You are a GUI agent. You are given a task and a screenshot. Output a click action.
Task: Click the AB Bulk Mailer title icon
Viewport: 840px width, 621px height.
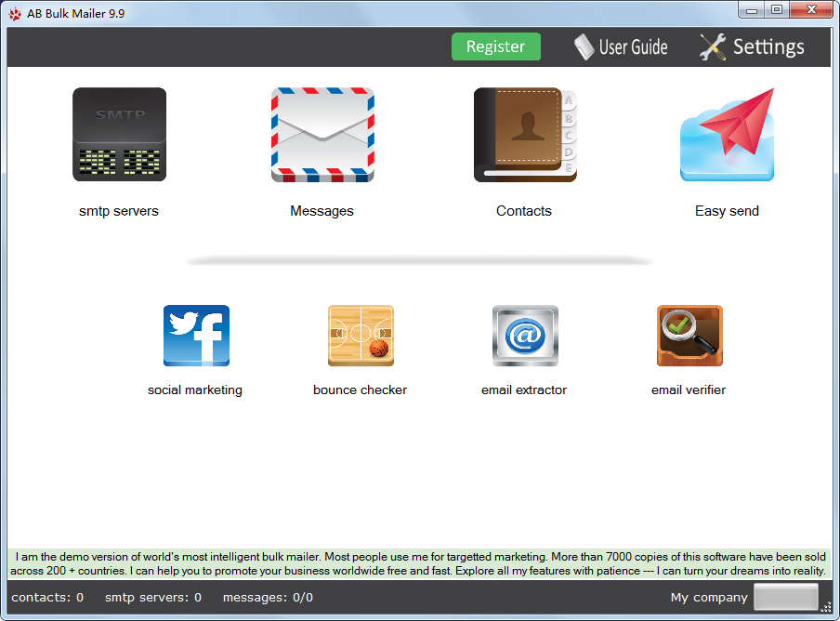tap(15, 14)
